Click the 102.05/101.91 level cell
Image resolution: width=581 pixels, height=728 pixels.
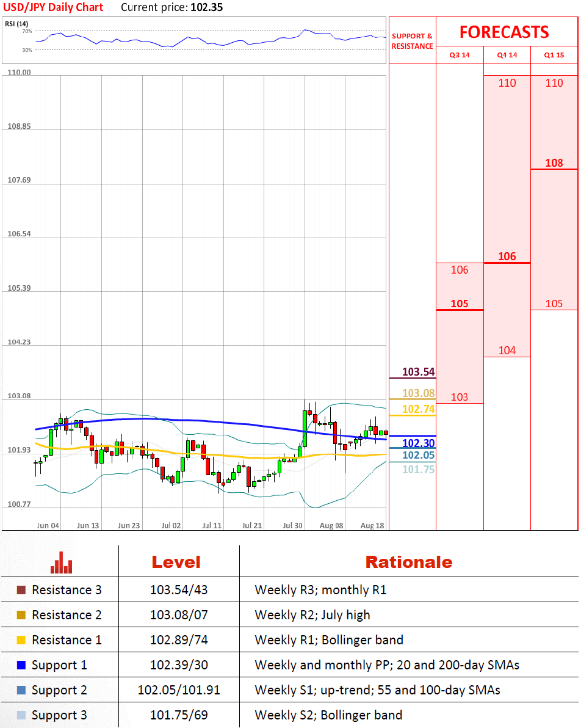tap(179, 690)
